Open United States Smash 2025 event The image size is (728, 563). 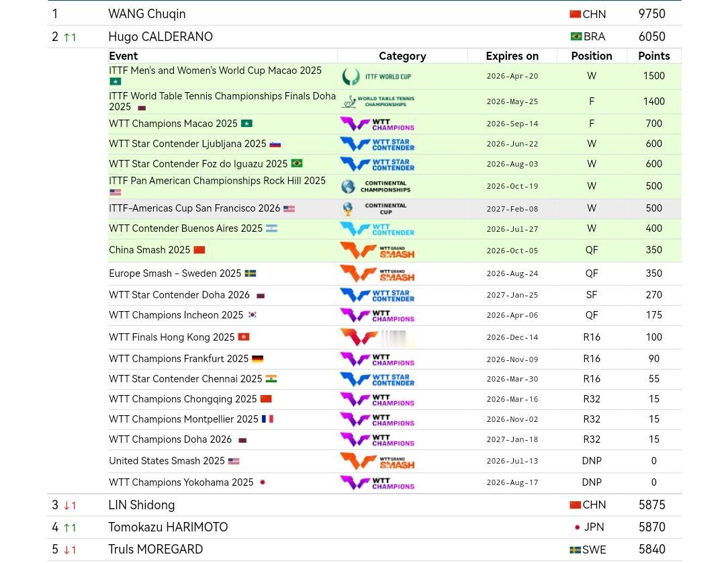(167, 461)
